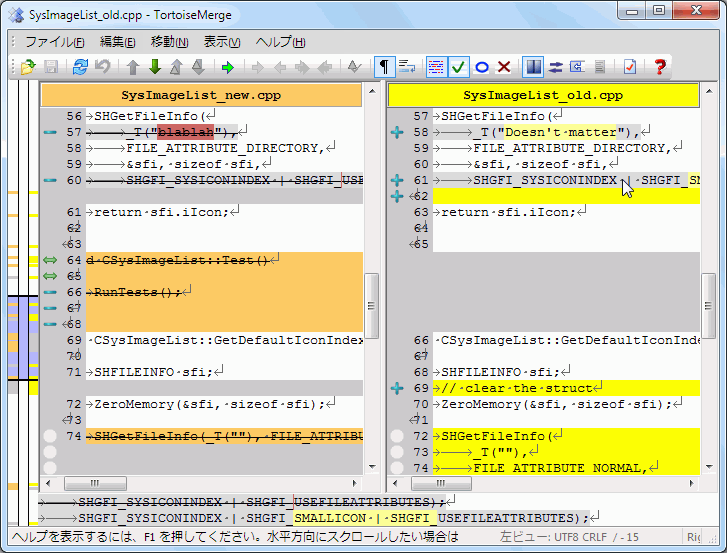The width and height of the screenshot is (727, 553).
Task: Click right pane horizontal scrollbar right arrow
Action: (x=691, y=483)
